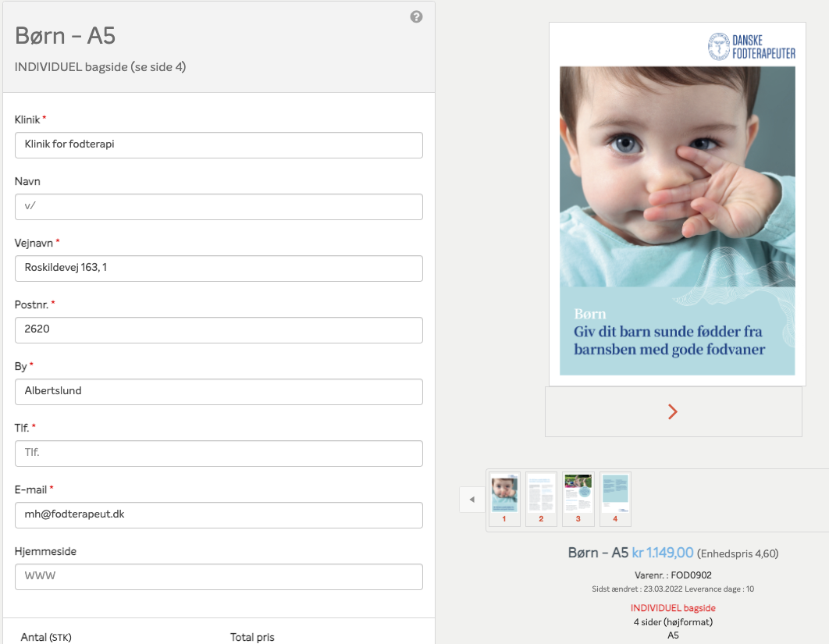The height and width of the screenshot is (644, 829).
Task: Click the red next-page arrow
Action: click(x=673, y=412)
